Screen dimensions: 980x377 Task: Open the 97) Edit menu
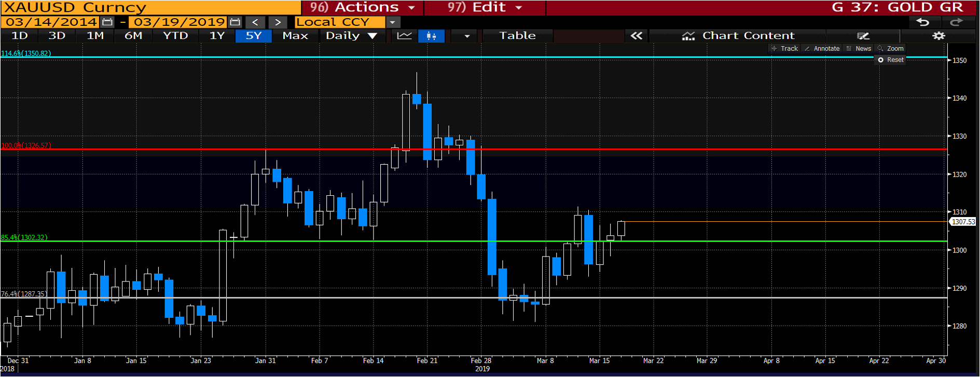[x=485, y=7]
